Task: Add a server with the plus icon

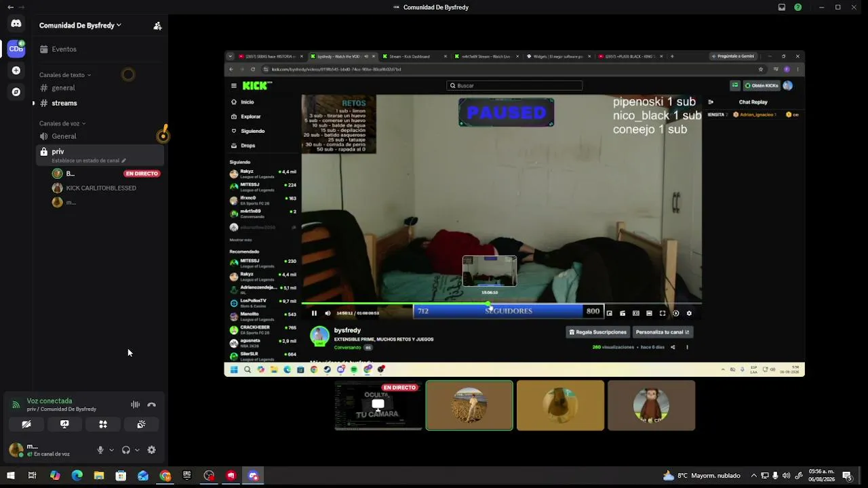Action: (16, 70)
